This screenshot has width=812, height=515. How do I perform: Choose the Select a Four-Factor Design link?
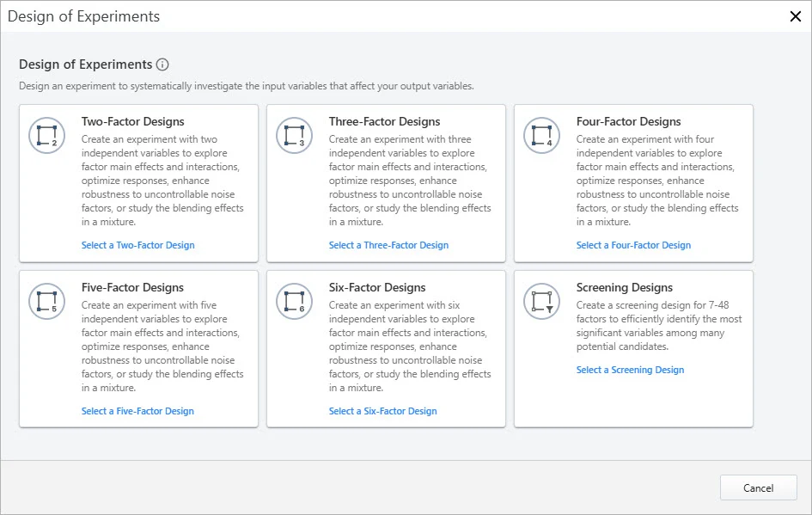click(633, 245)
